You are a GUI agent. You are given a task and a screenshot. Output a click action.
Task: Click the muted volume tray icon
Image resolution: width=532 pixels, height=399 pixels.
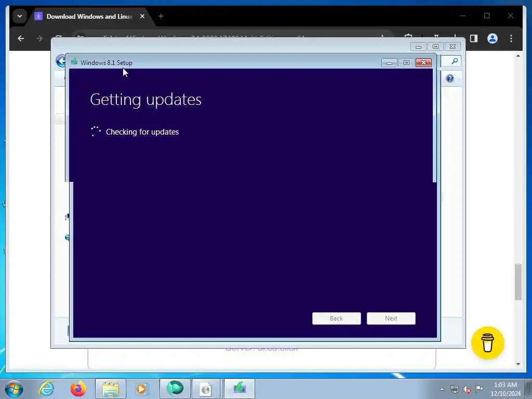467,389
